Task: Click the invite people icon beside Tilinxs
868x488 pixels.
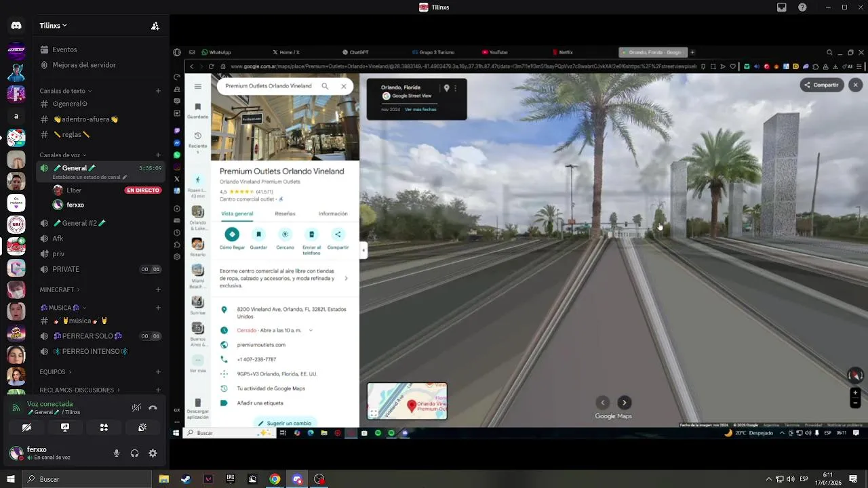Action: tap(155, 26)
